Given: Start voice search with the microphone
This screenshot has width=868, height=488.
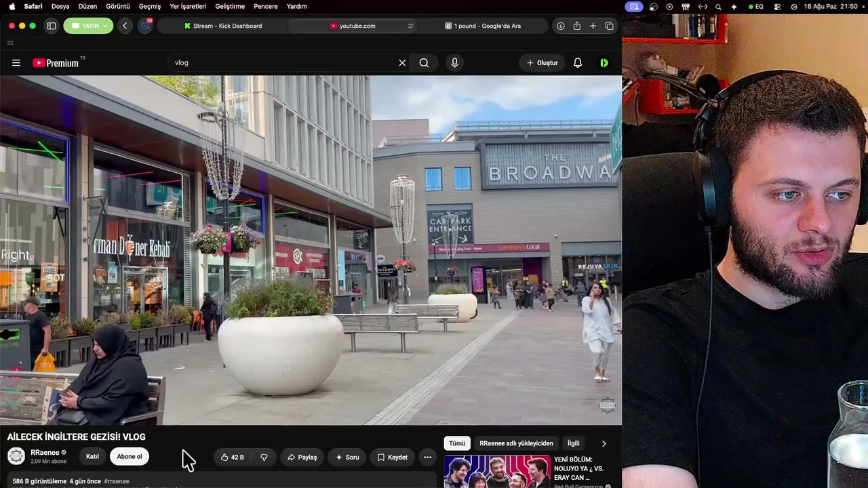Looking at the screenshot, I should [x=454, y=63].
